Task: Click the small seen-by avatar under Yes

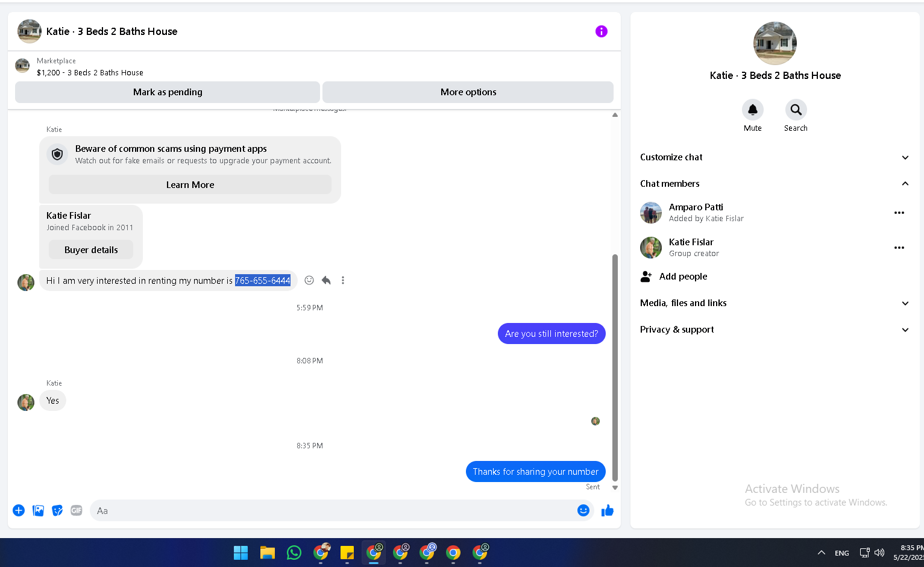Action: coord(596,421)
